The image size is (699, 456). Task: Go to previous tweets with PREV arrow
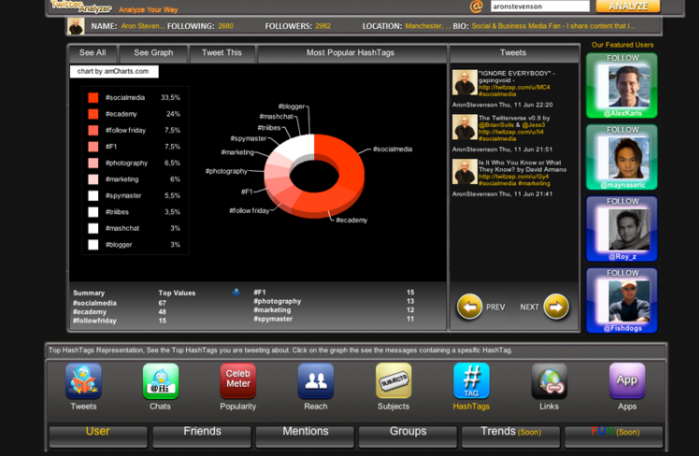[x=469, y=307]
